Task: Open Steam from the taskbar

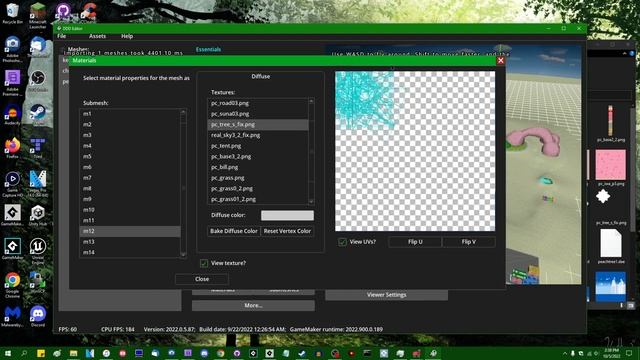Action: (302, 353)
